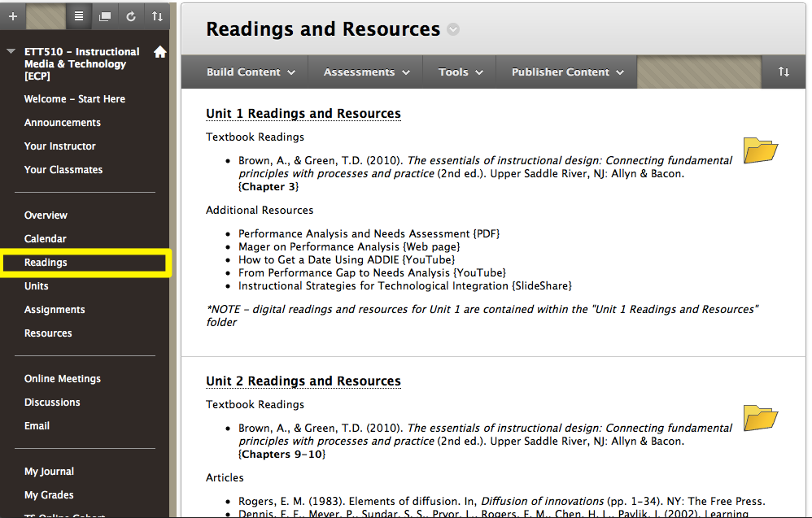Viewport: 812px width, 518px height.
Task: Collapse the ETT510 course menu triangle
Action: pos(11,51)
